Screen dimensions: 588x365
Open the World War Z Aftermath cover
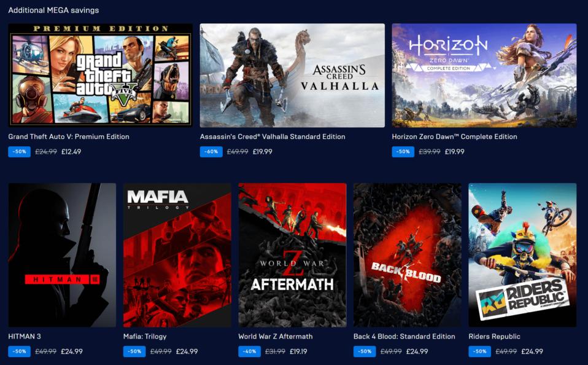click(293, 255)
